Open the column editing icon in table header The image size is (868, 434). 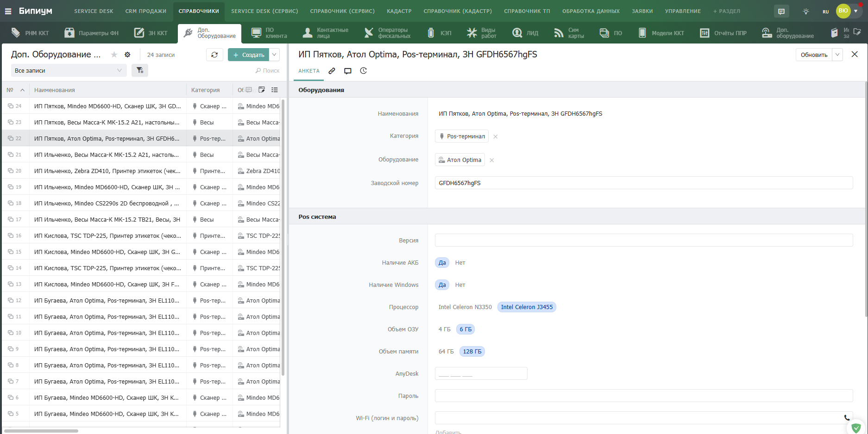[262, 90]
